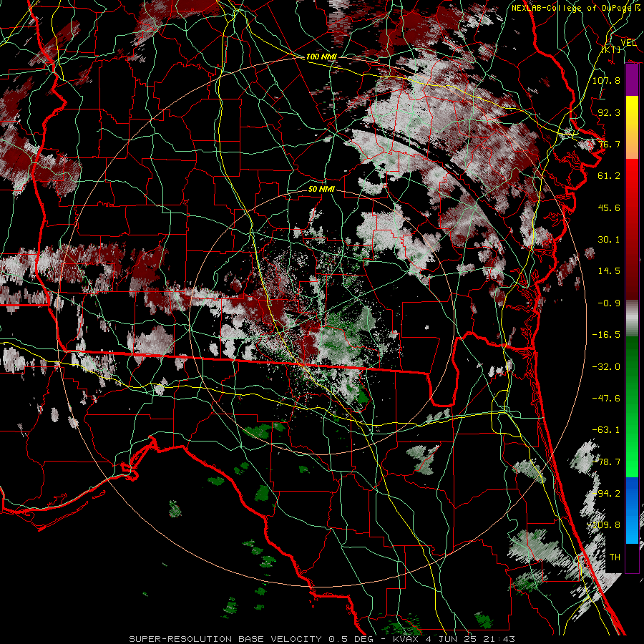Click the 14.5 velocity scale label

609,271
